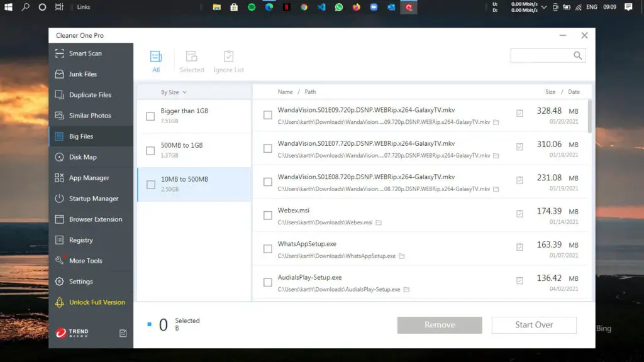Open folder location of WandaVision S01E08 file
Viewport: 644px width, 362px height.
click(x=496, y=189)
